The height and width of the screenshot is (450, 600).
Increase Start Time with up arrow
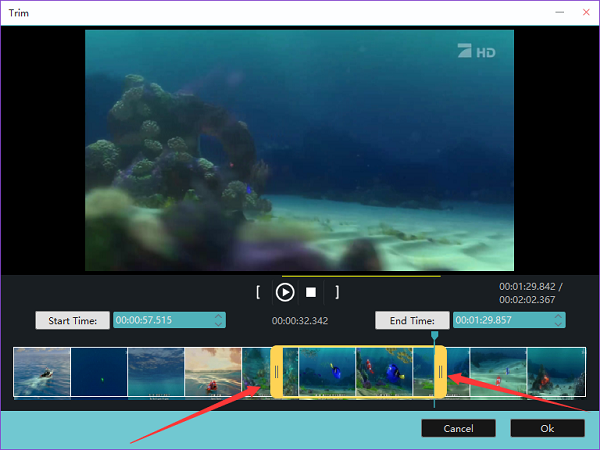pyautogui.click(x=218, y=316)
